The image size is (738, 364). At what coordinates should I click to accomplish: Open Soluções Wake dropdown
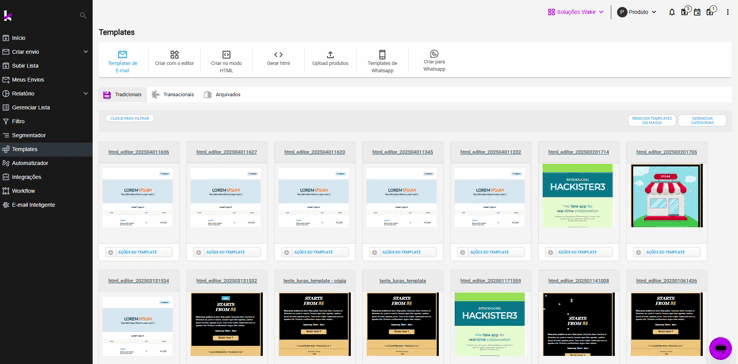coord(576,12)
